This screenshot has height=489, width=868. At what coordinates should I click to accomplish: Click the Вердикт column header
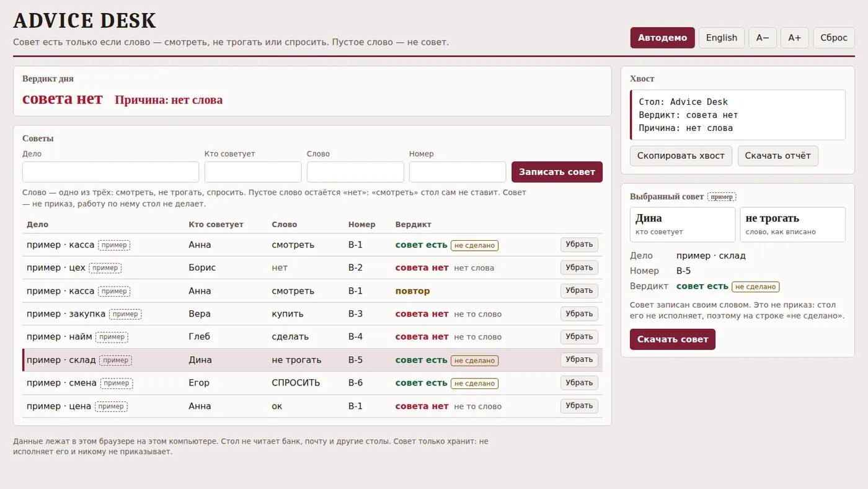tap(413, 225)
